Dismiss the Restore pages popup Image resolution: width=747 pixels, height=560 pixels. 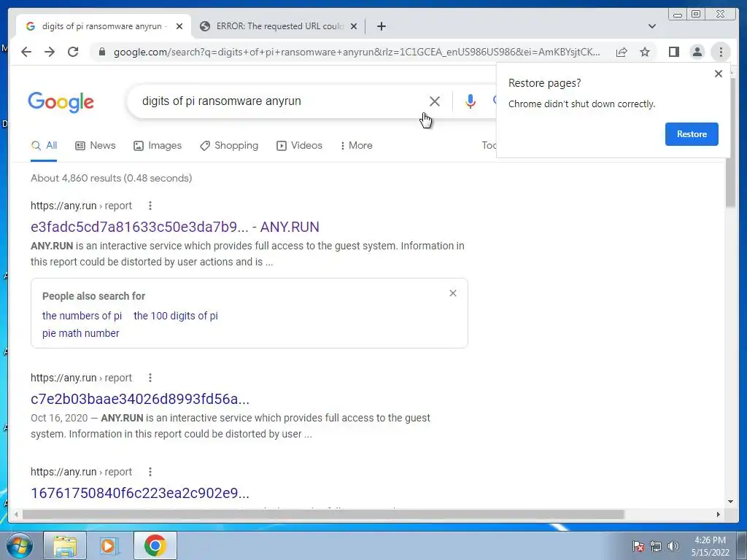[x=719, y=74]
